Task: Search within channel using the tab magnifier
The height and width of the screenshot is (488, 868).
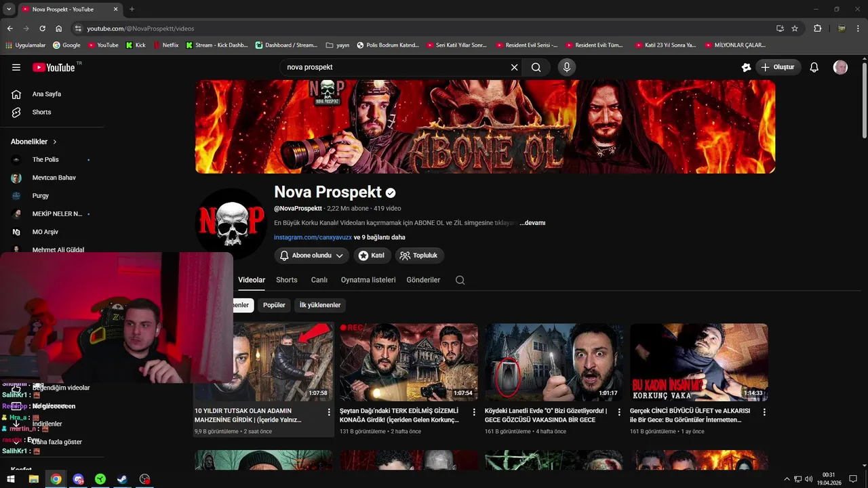Action: (x=460, y=280)
